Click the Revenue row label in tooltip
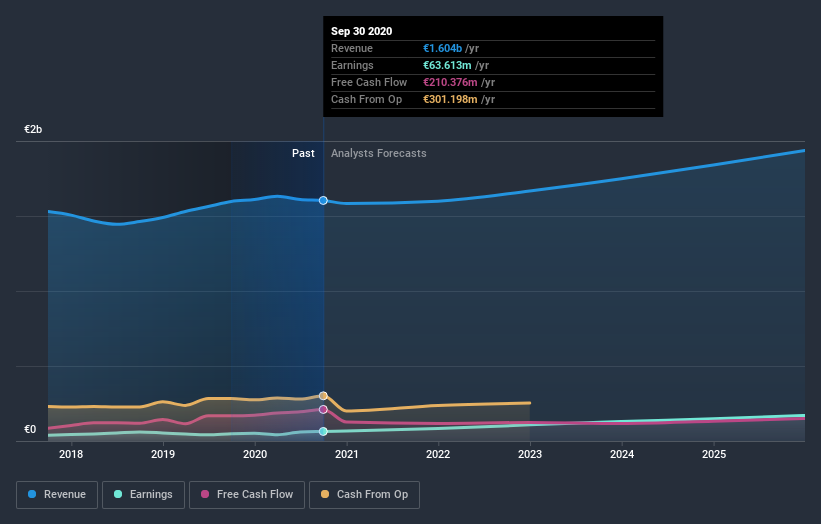This screenshot has height=524, width=821. 352,48
